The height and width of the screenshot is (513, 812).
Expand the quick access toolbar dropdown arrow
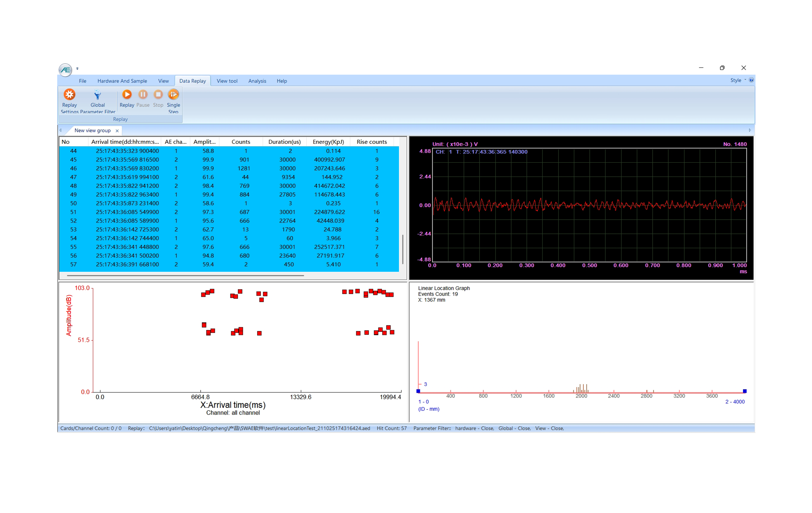pos(77,69)
